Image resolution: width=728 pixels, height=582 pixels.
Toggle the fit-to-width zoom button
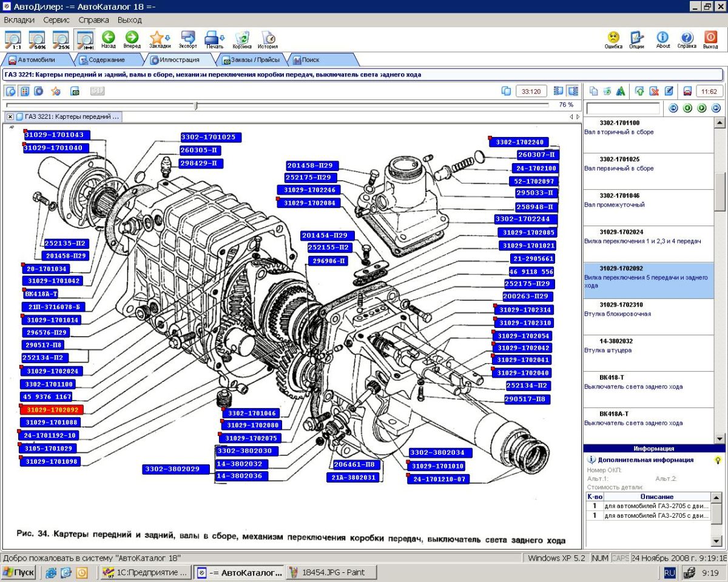pos(84,39)
